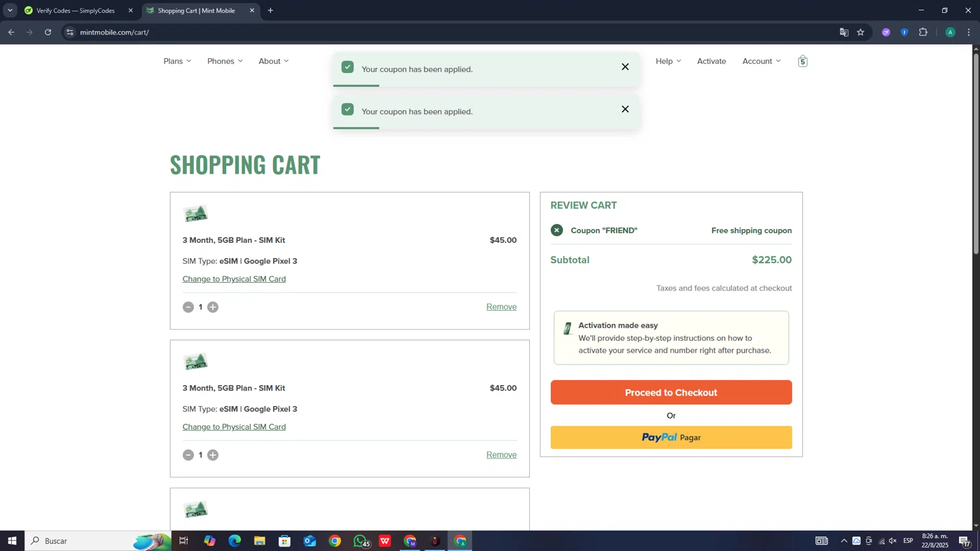980x551 pixels.
Task: Open Outlook from the taskbar
Action: click(310, 541)
